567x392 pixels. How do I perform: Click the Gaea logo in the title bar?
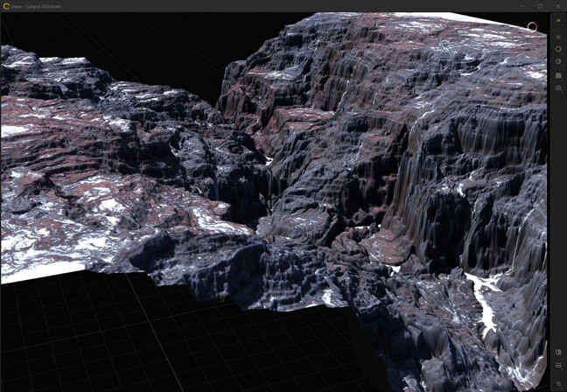[x=6, y=5]
